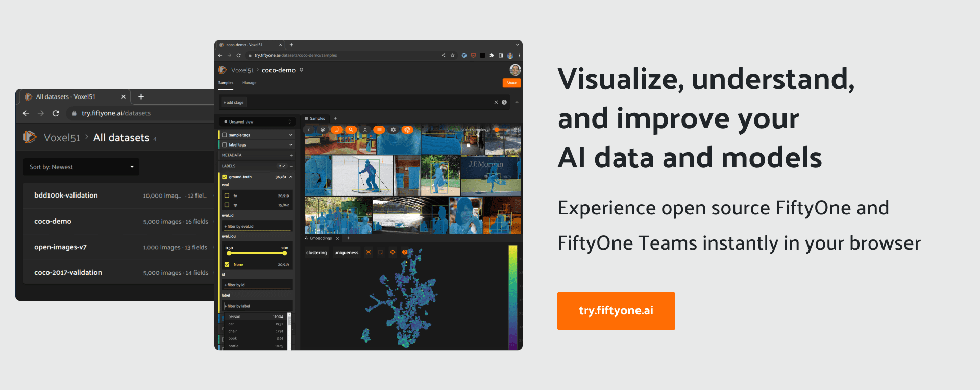Click embeddings help question icon
Screen dimensions: 980x390
tap(404, 252)
